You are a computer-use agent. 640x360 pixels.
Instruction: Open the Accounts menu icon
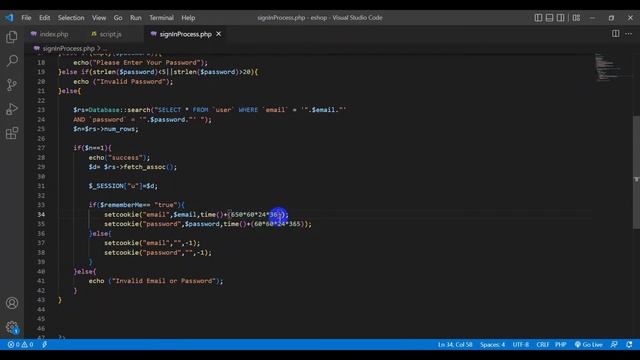12,303
